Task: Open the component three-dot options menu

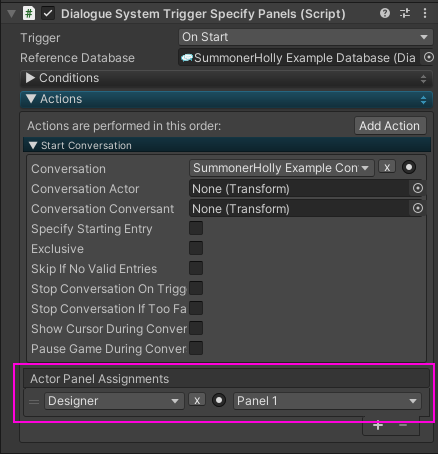Action: (x=425, y=13)
